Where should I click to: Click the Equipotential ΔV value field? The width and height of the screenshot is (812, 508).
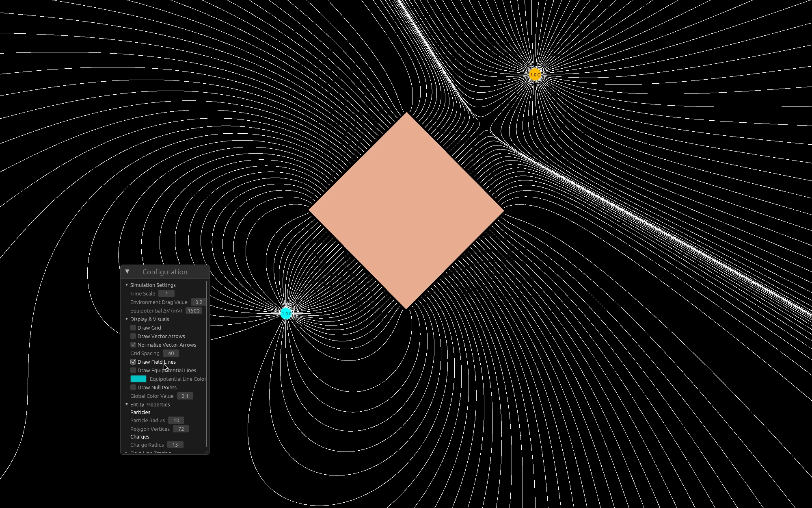194,310
